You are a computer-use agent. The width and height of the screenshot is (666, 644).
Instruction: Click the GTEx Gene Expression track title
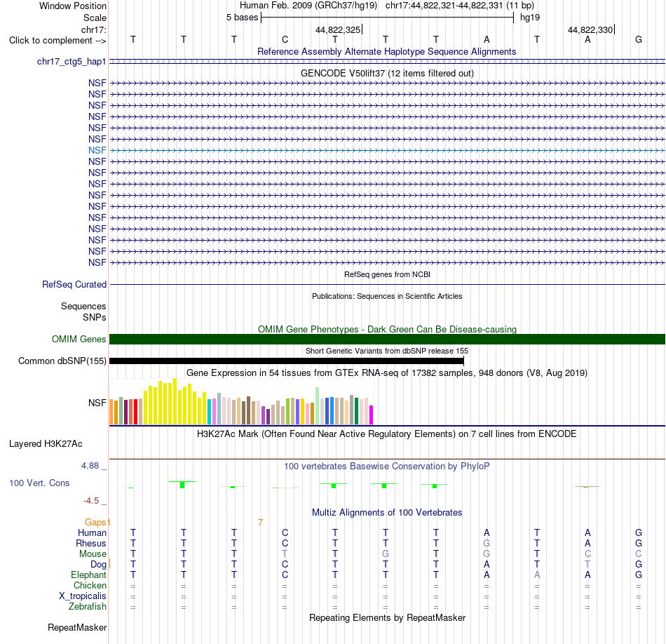coord(387,373)
